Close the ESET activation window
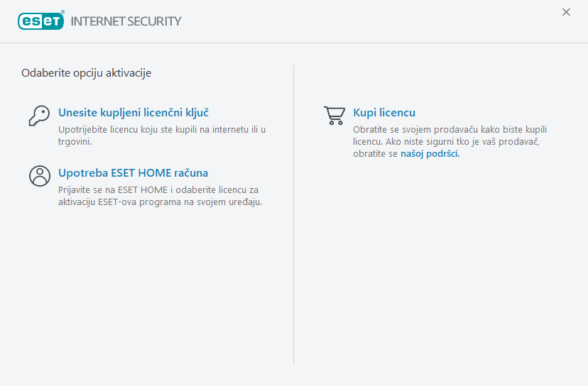The width and height of the screenshot is (588, 386). (566, 12)
